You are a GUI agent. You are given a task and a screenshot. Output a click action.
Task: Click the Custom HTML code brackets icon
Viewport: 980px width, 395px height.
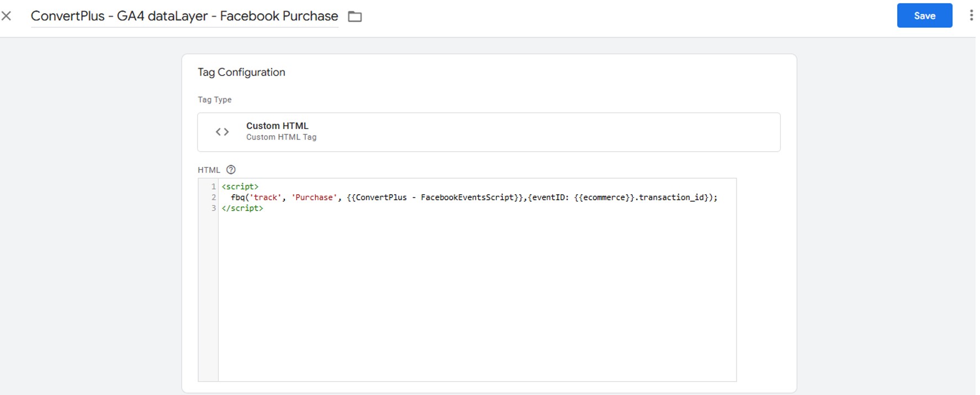(x=222, y=132)
